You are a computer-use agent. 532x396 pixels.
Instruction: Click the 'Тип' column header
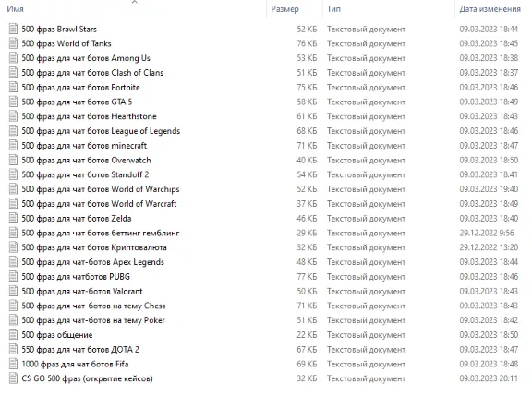point(333,9)
